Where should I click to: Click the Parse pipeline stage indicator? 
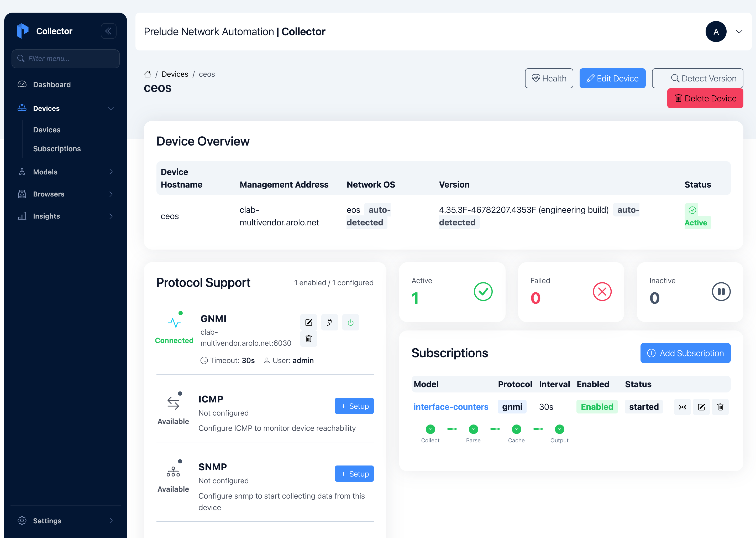click(x=473, y=429)
